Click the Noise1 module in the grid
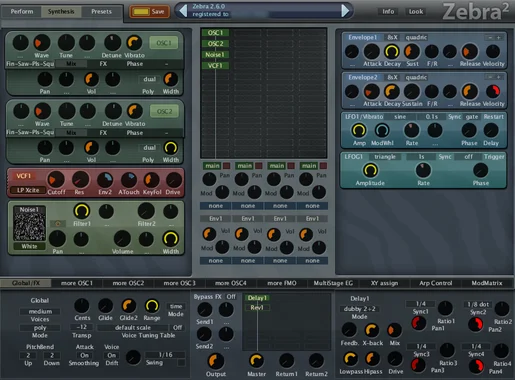 pyautogui.click(x=215, y=55)
